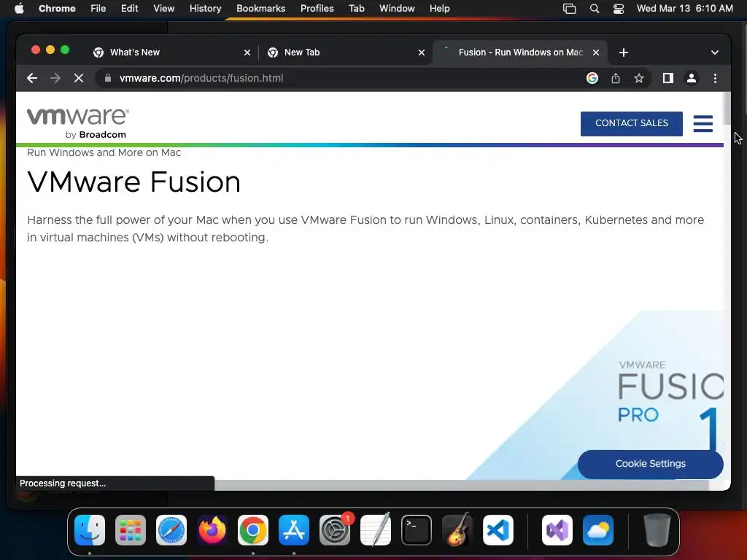This screenshot has height=560, width=747.
Task: Open the Trash from the Dock
Action: (x=657, y=530)
